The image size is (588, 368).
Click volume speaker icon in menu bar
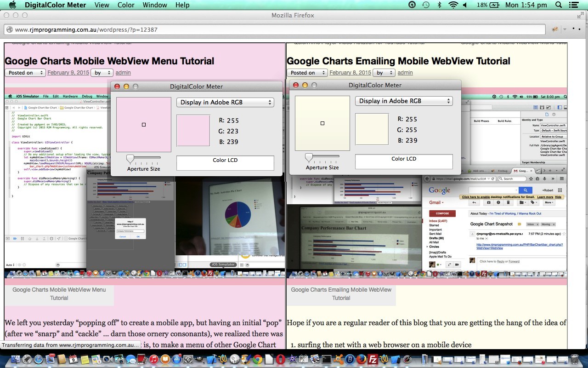click(466, 5)
